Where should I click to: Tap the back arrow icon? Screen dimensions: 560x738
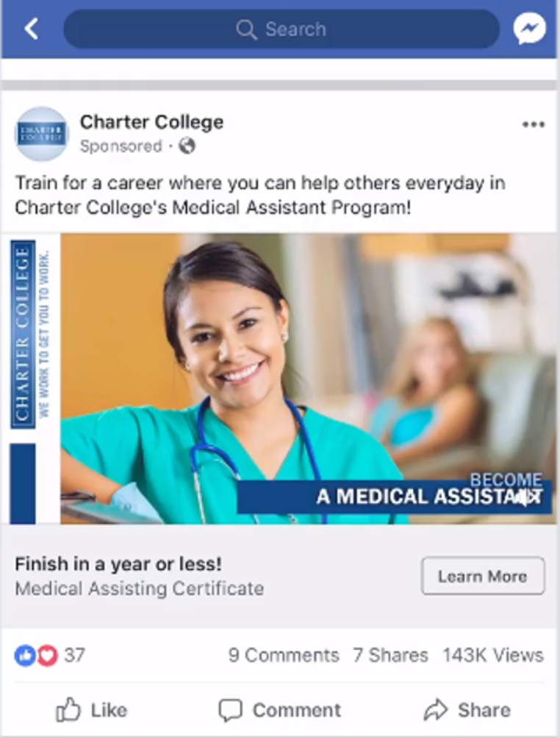pos(32,29)
